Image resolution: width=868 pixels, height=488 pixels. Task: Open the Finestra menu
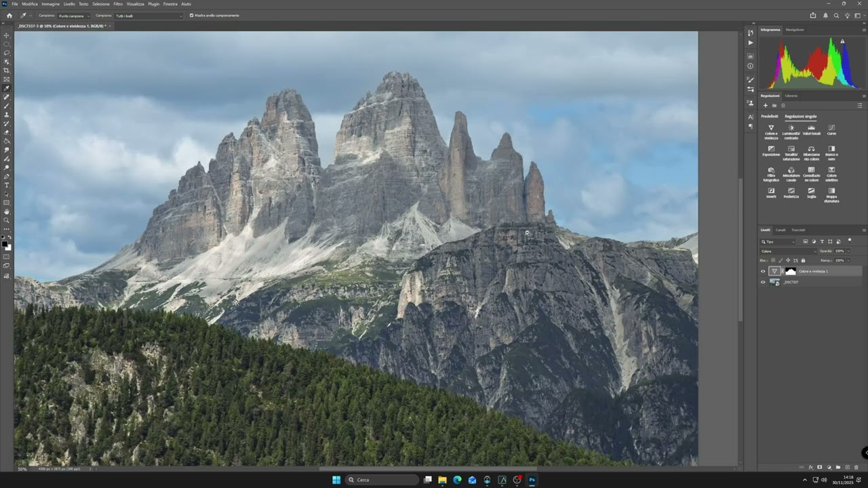coord(170,4)
